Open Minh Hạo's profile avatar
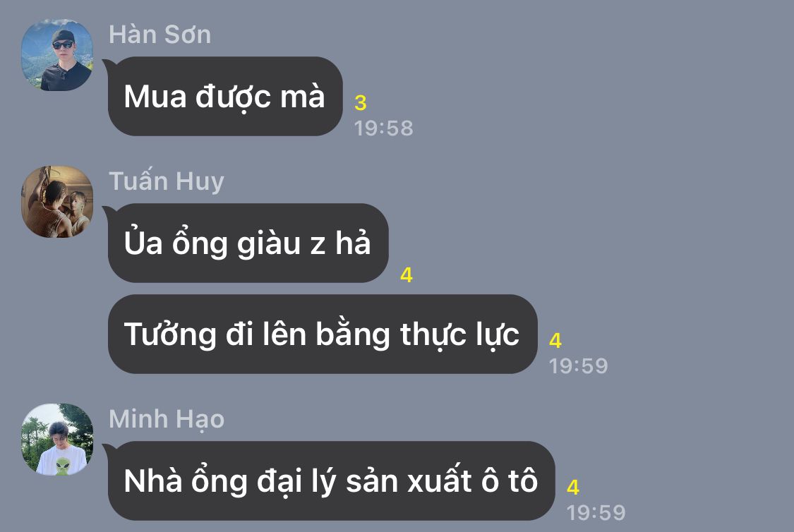This screenshot has height=532, width=794. tap(57, 440)
